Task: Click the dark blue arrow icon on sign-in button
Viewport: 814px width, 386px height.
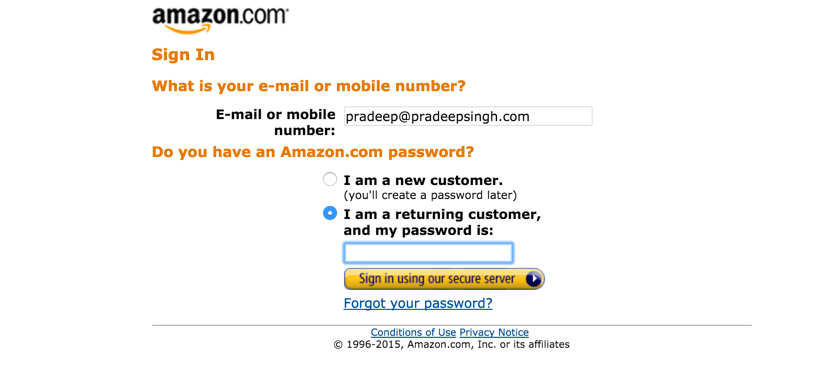Action: point(534,280)
